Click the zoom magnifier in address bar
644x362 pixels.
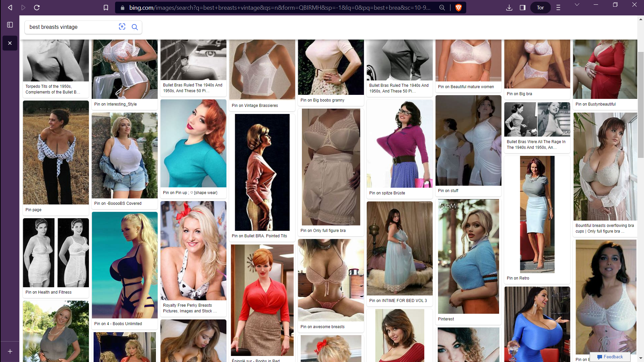tap(442, 7)
